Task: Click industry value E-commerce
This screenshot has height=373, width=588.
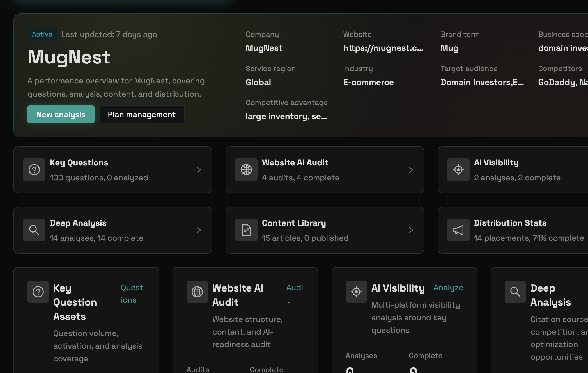Action: (x=369, y=82)
